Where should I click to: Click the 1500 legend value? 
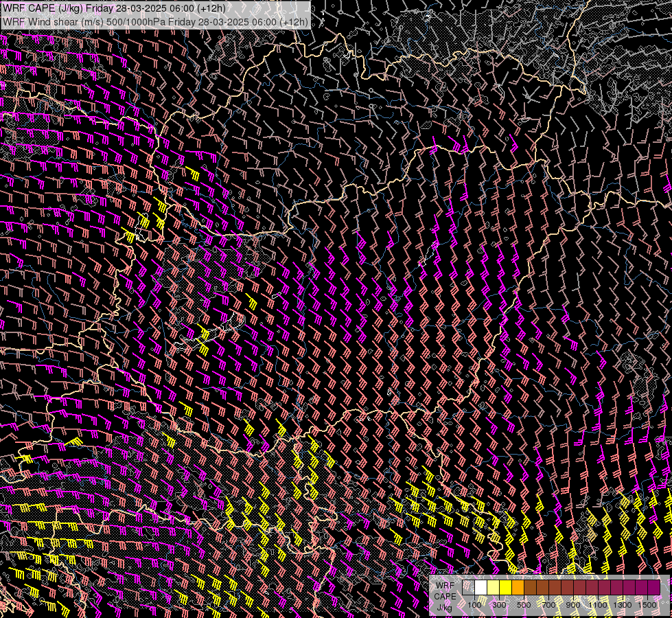point(647,605)
